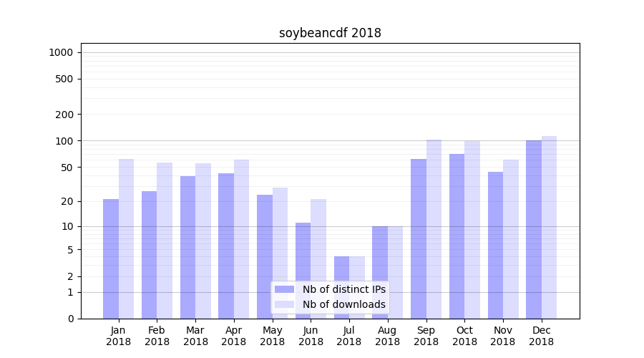Image resolution: width=644 pixels, height=358 pixels.
Task: Click the 100 y-axis tick label
Action: coord(64,141)
